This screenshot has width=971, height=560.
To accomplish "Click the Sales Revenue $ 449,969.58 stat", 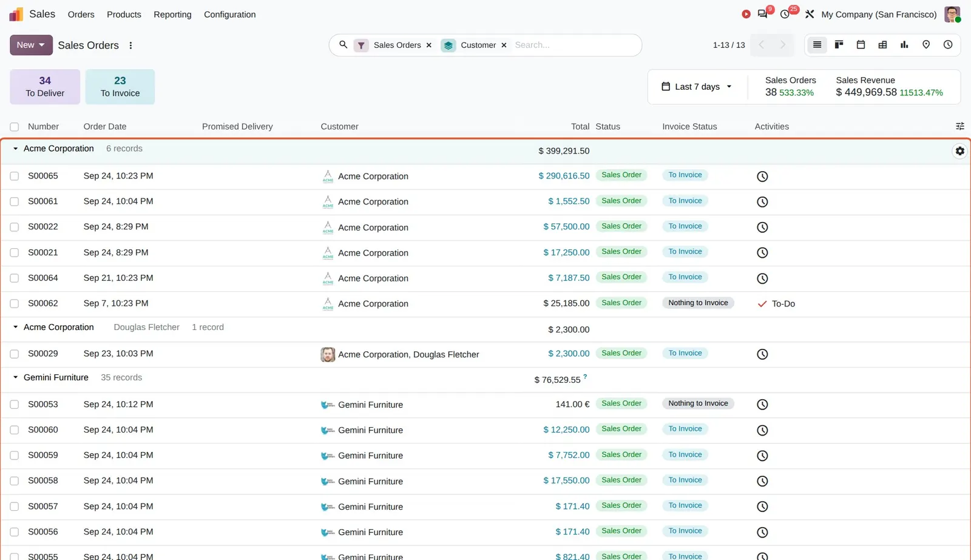I will coord(889,87).
